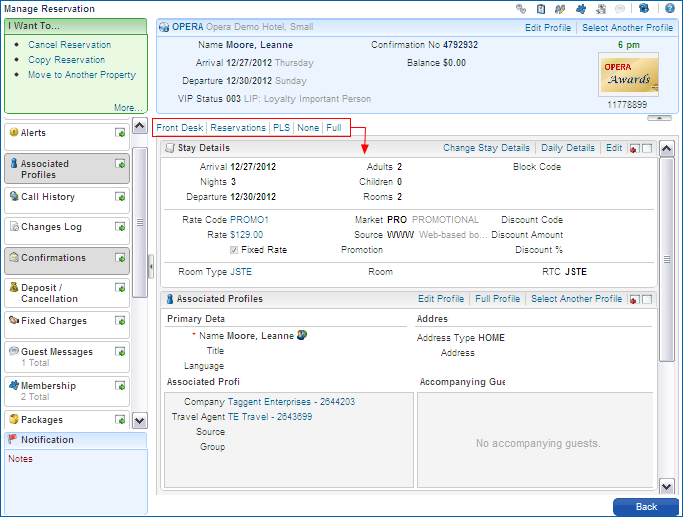This screenshot has width=683, height=517.
Task: Click Edit Profile in the top header
Action: (548, 28)
